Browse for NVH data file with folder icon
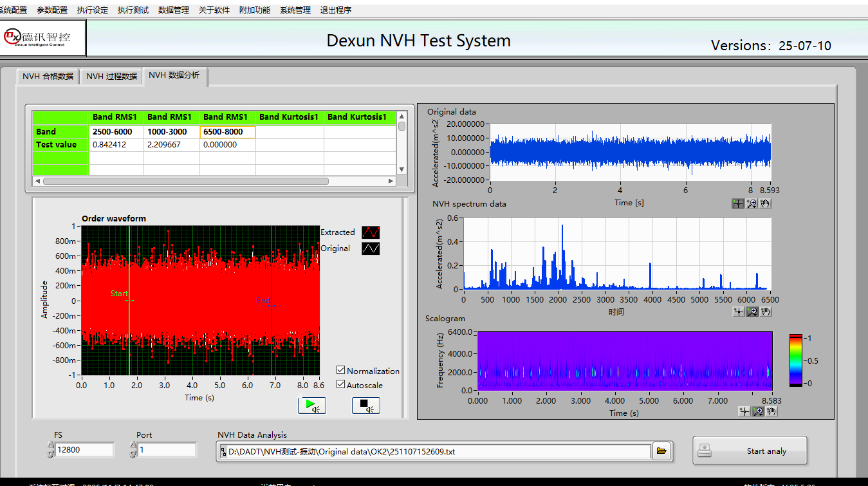The image size is (868, 486). [x=661, y=451]
